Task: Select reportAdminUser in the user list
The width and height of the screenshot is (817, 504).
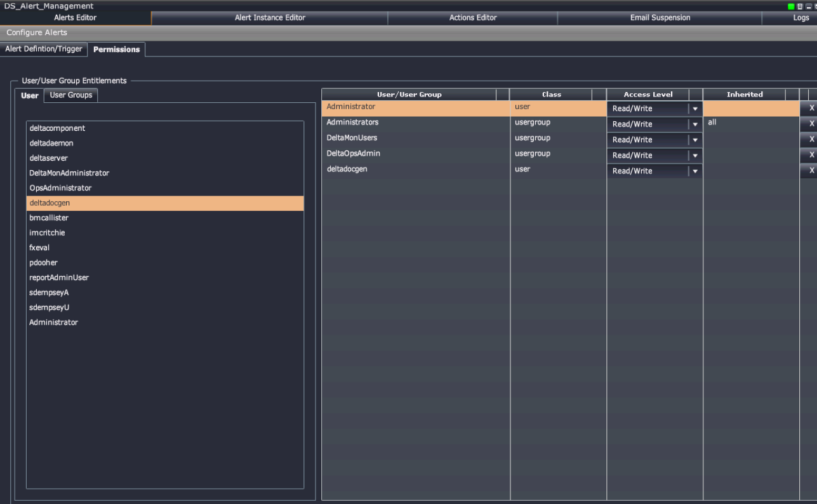Action: point(165,277)
